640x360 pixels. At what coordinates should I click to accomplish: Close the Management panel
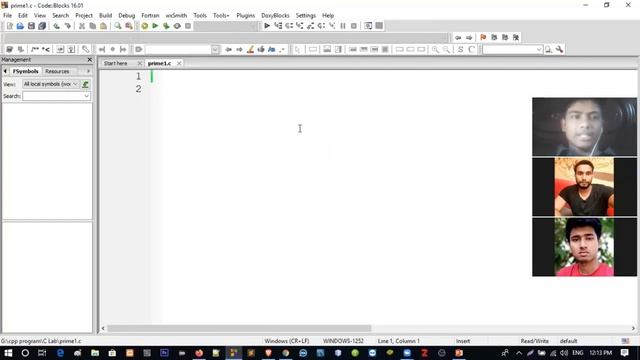[90, 60]
